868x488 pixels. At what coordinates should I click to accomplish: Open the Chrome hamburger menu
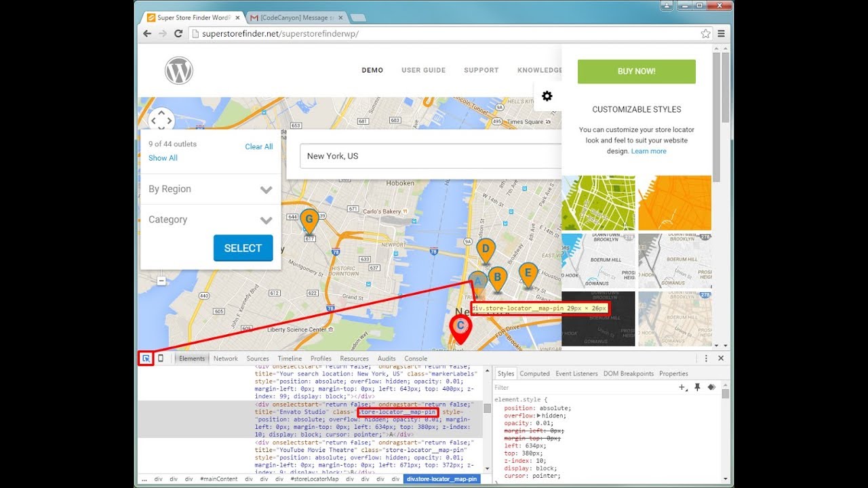[722, 33]
